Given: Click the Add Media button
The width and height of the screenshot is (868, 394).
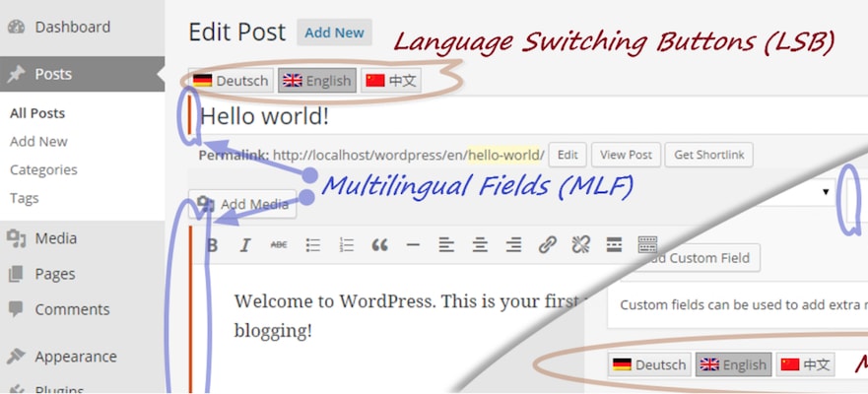Looking at the screenshot, I should click(x=243, y=204).
